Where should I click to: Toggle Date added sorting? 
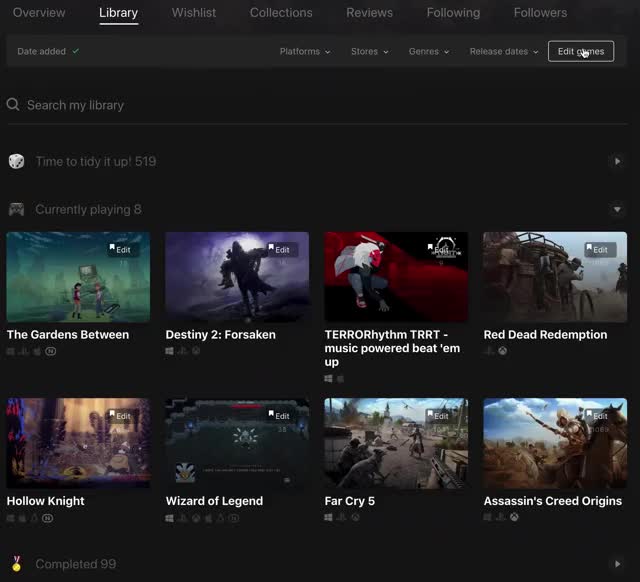coord(48,51)
